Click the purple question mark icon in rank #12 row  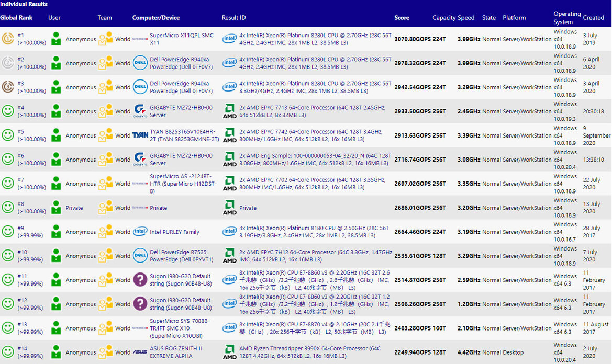point(140,303)
